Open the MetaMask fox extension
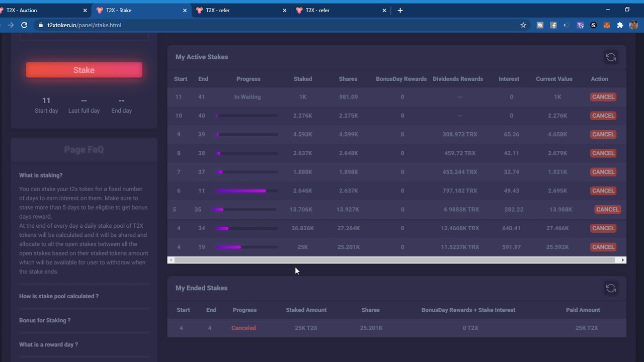The image size is (644, 362). (x=607, y=25)
